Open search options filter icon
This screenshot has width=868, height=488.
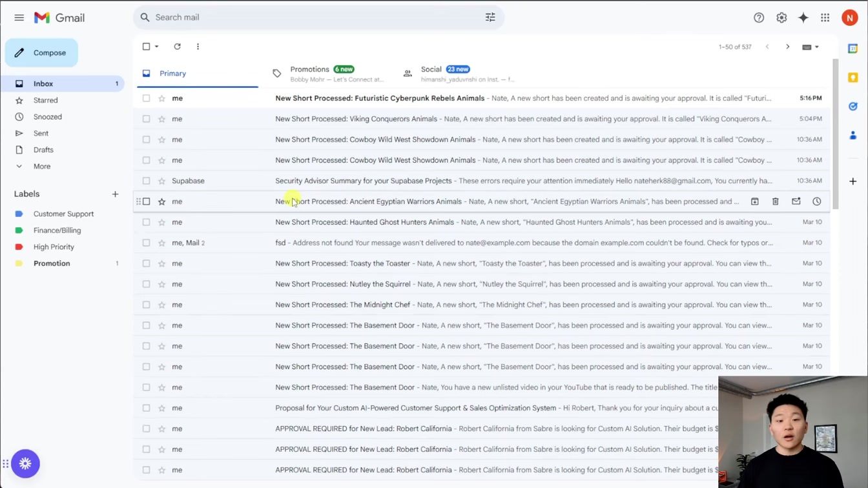tap(490, 17)
